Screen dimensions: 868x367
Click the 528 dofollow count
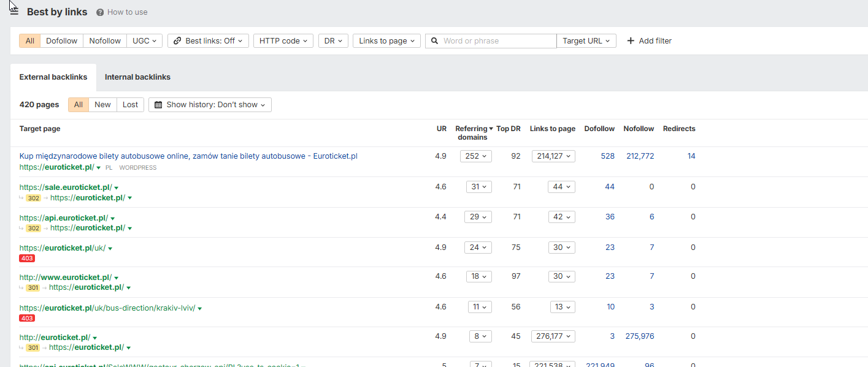608,156
